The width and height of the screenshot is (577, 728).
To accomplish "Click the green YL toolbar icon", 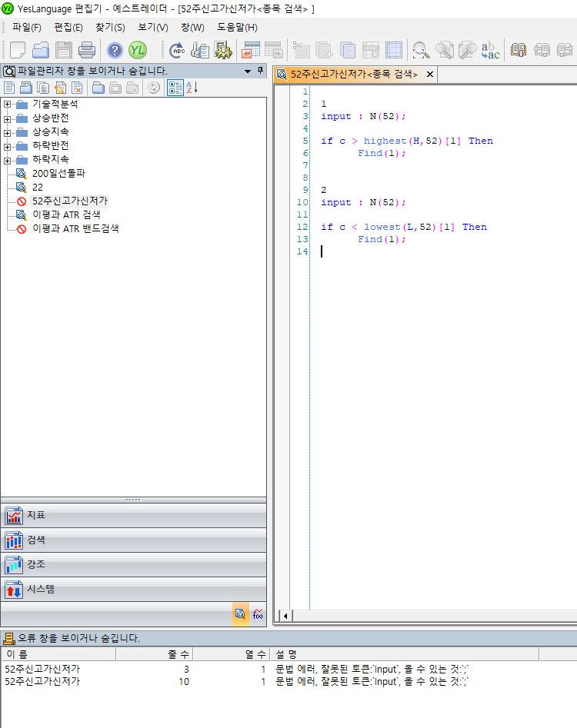I will coord(138,51).
